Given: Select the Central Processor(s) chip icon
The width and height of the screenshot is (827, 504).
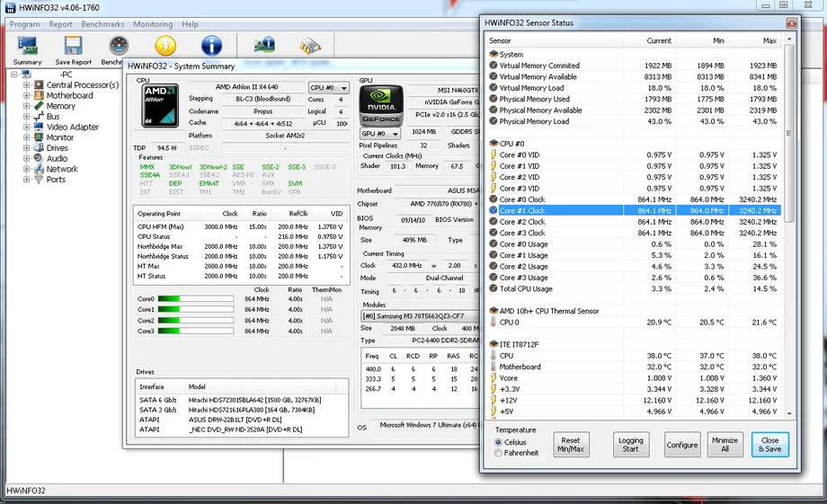Looking at the screenshot, I should coord(39,84).
